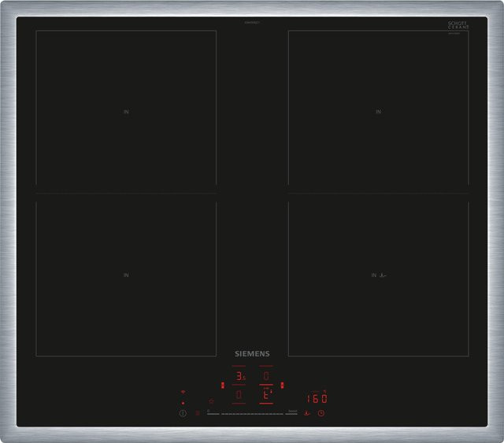Image resolution: width=504 pixels, height=443 pixels.
Task: Select the rear-right zone display showing 0
Action: (266, 376)
